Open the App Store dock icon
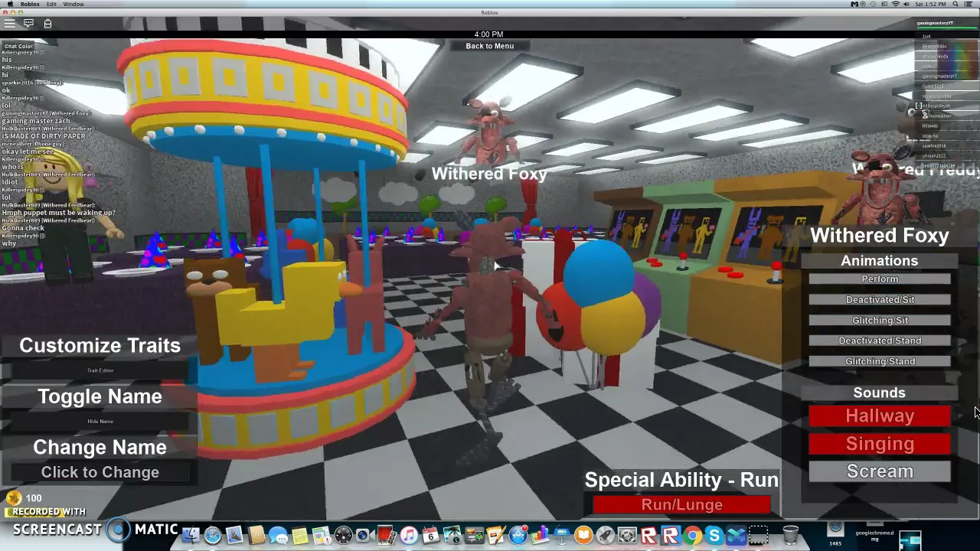Screen dimensions: 980x551 pos(518,536)
